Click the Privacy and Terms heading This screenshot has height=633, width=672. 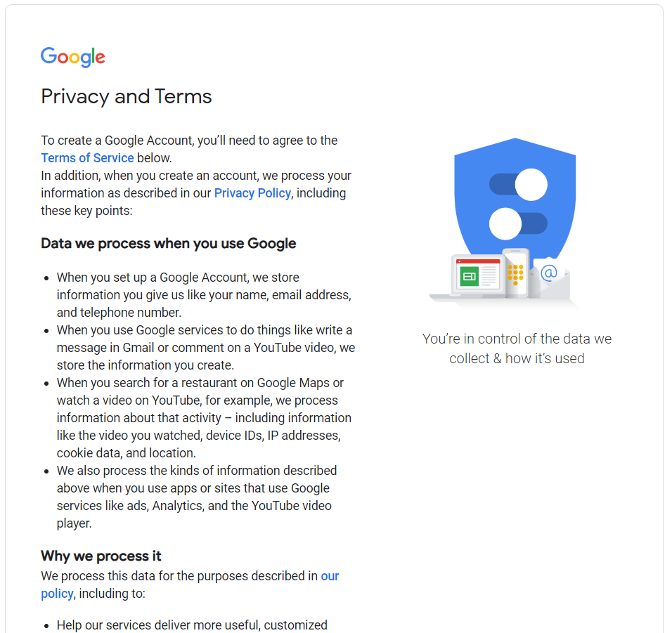coord(127,96)
